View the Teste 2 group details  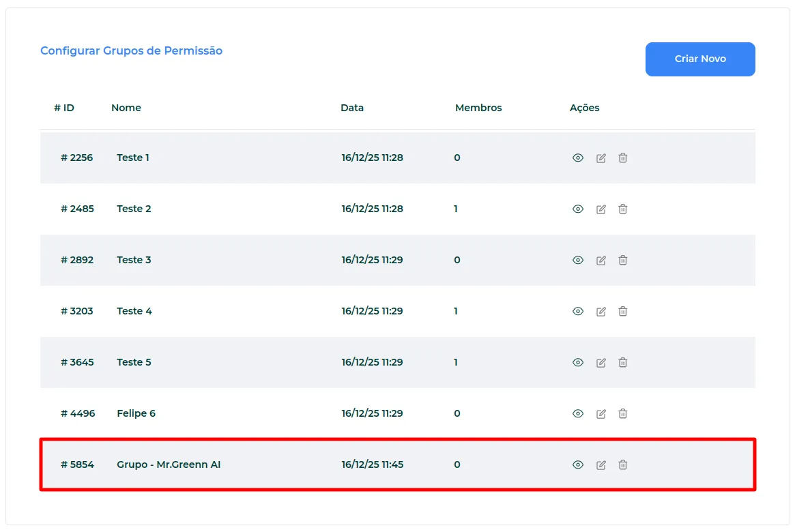coord(577,209)
